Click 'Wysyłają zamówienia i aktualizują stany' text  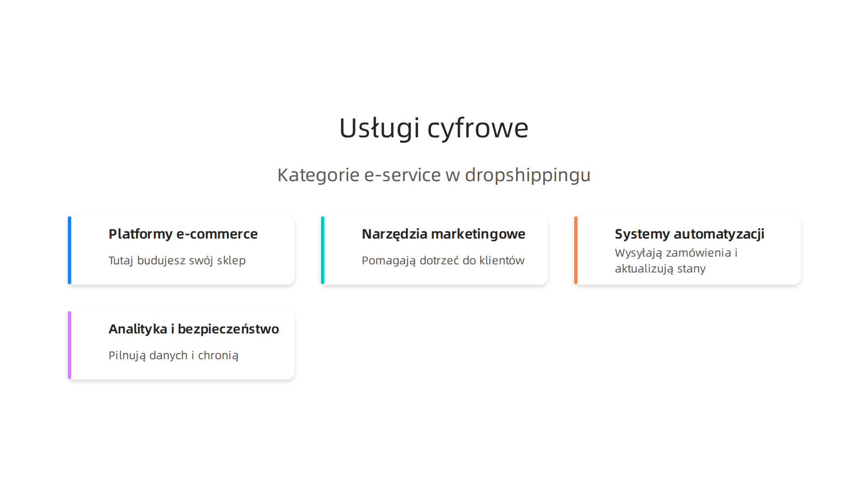676,261
